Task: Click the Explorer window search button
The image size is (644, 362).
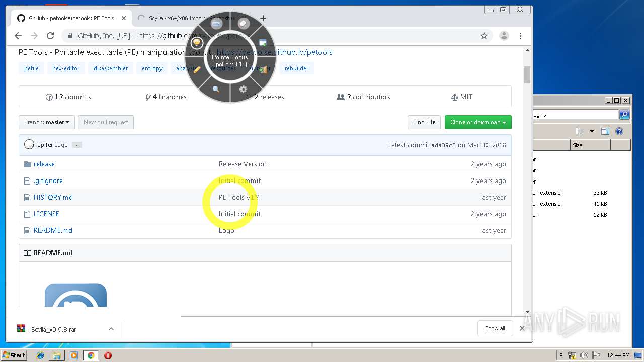Action: 624,115
